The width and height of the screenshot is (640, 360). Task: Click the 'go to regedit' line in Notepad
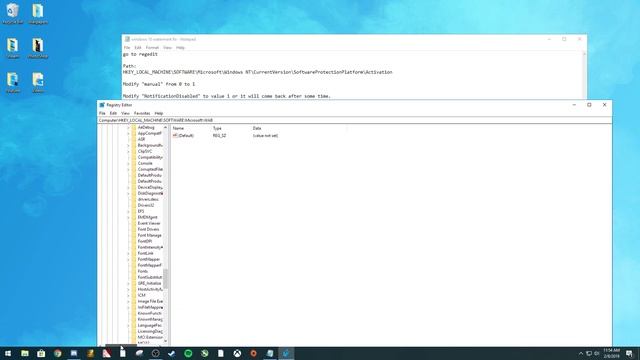point(140,54)
